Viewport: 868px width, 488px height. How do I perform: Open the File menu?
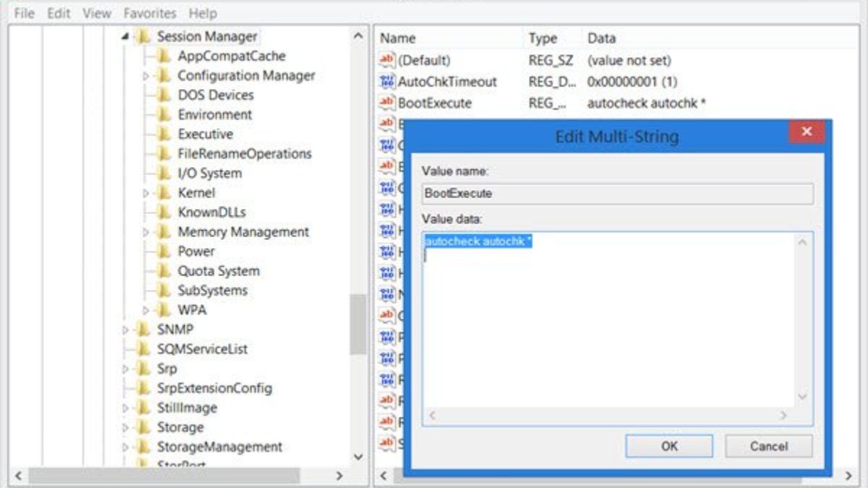24,13
